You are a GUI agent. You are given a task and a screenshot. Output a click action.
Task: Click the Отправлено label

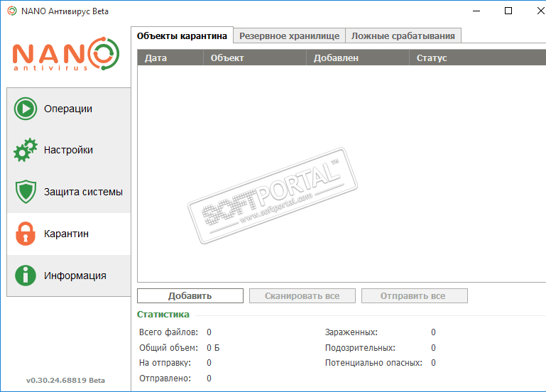(165, 379)
